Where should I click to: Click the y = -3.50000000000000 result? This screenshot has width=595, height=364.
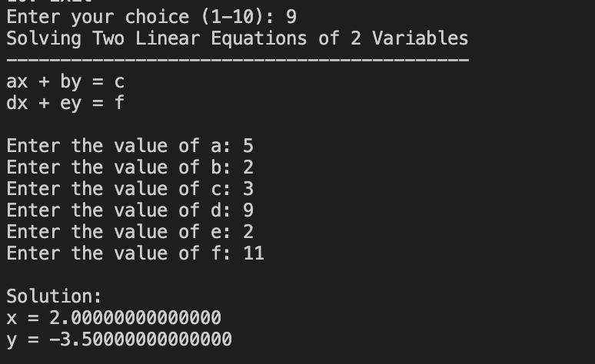[x=119, y=339]
